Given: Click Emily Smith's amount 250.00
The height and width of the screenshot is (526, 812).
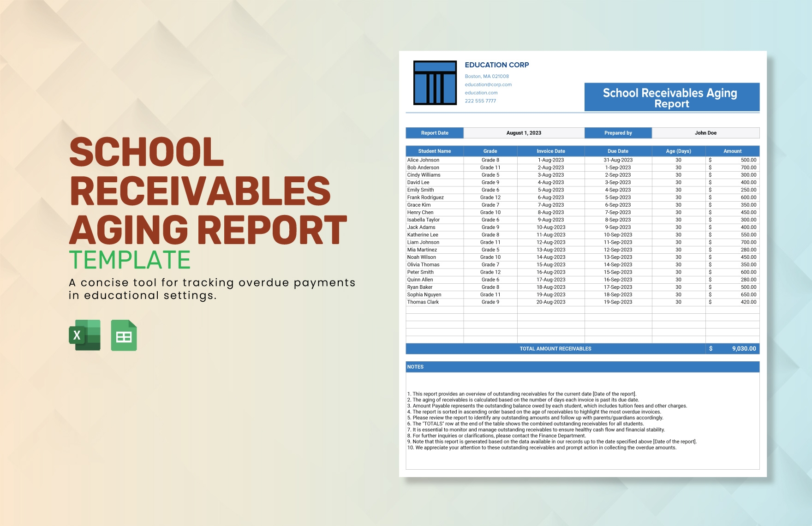Looking at the screenshot, I should coord(733,190).
